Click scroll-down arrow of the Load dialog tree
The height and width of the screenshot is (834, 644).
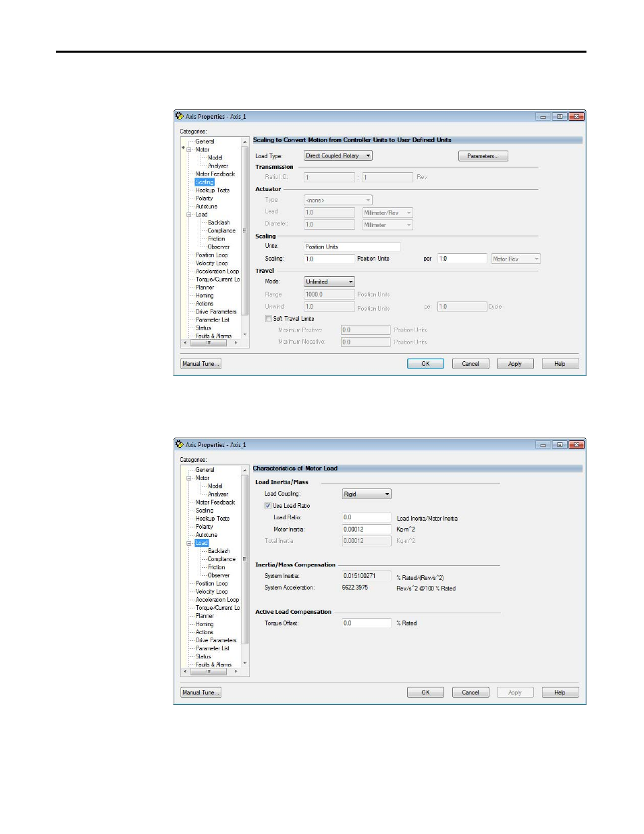tap(245, 664)
